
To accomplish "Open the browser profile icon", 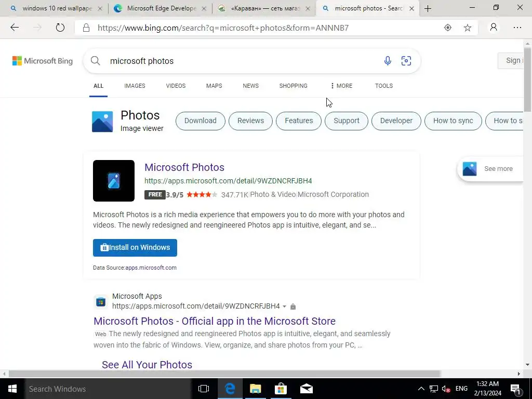I will pyautogui.click(x=494, y=28).
